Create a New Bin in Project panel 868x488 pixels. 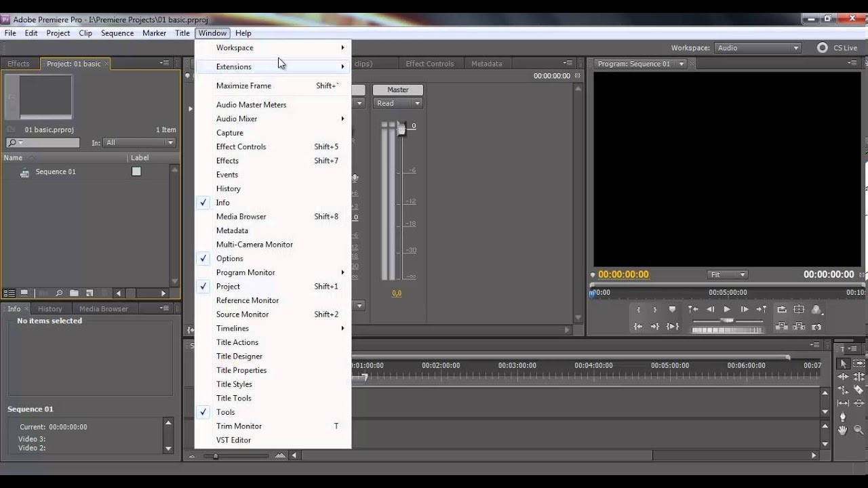(x=74, y=293)
